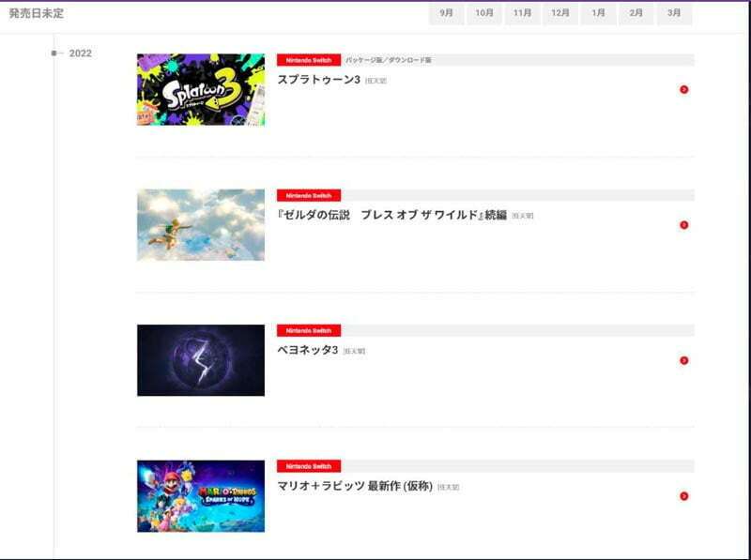
Task: Click the red arrow icon beside ゼルダの伝説 続編
Action: (x=683, y=225)
